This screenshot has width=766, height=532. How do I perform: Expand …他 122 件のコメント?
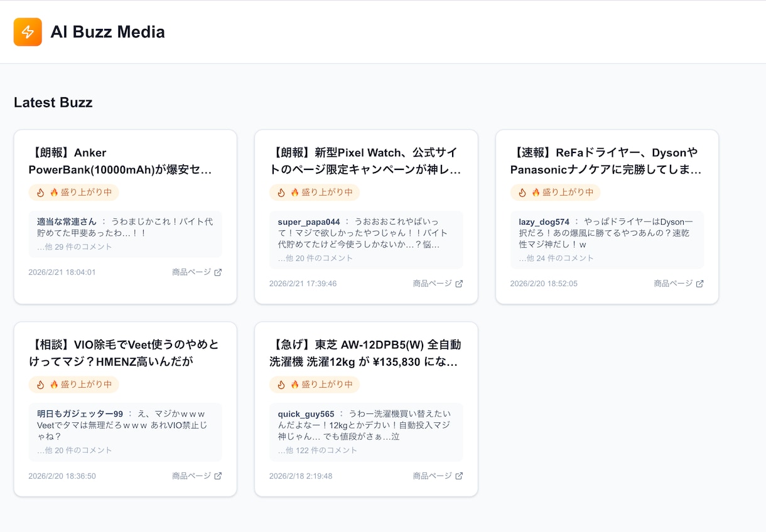point(318,450)
